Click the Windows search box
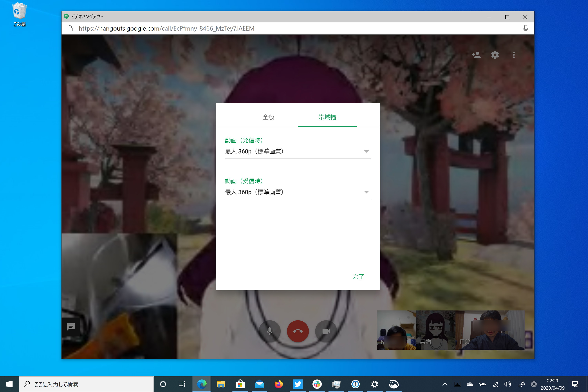Image resolution: width=588 pixels, height=392 pixels. tap(86, 384)
